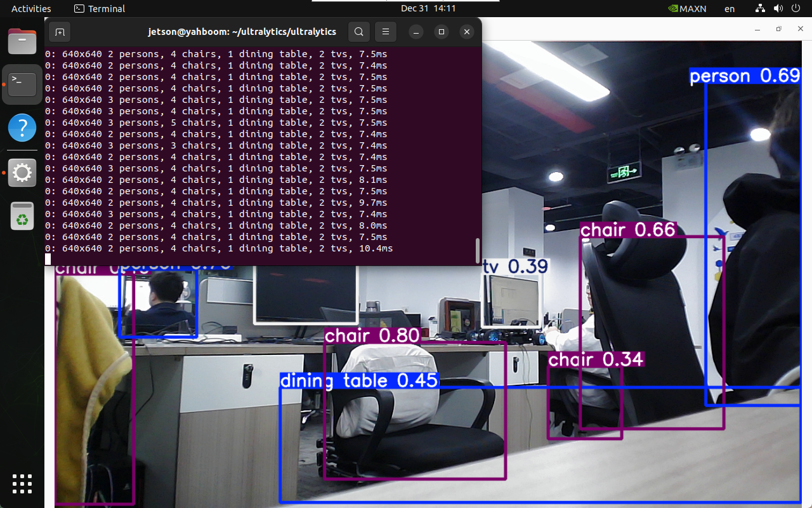Screen dimensions: 812x508
Task: Select the Terminal icon in the dock
Action: coord(22,84)
